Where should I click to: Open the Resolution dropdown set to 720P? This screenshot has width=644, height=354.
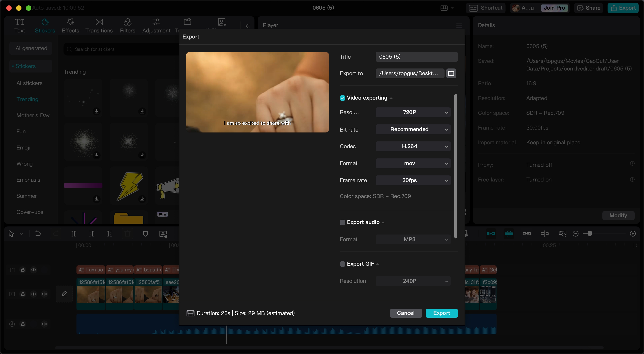(413, 112)
